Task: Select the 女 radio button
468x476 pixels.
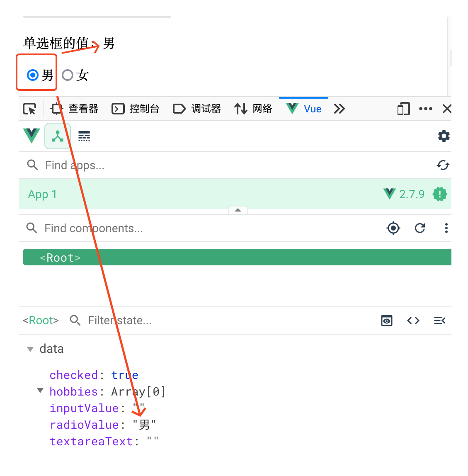Action: [68, 75]
